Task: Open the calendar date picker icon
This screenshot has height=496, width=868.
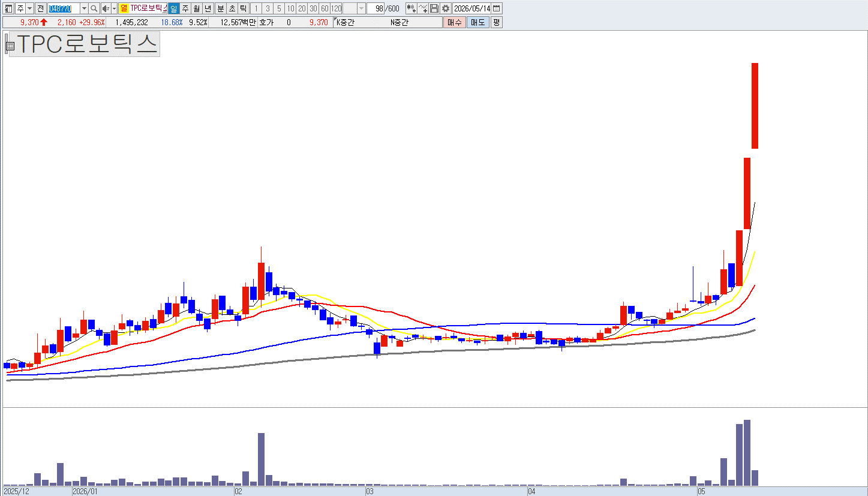Action: (497, 8)
